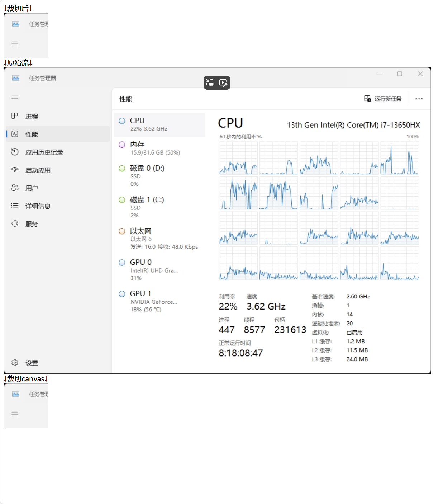Click the 启动应用 speedometer icon

15,170
